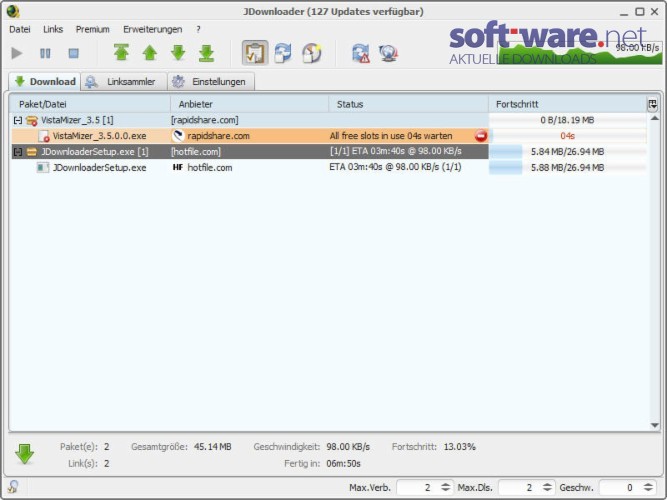
Task: Stop all downloads with the Stop button
Action: pyautogui.click(x=74, y=53)
